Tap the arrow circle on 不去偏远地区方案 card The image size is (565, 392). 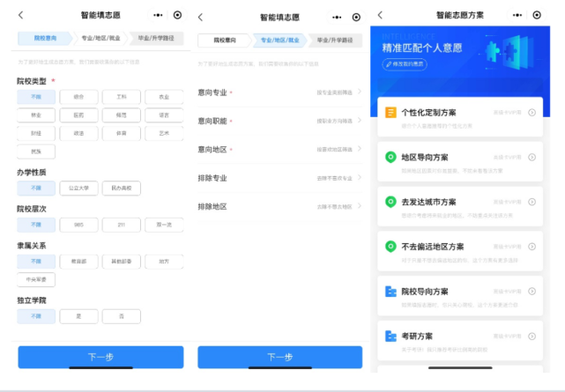coord(532,247)
